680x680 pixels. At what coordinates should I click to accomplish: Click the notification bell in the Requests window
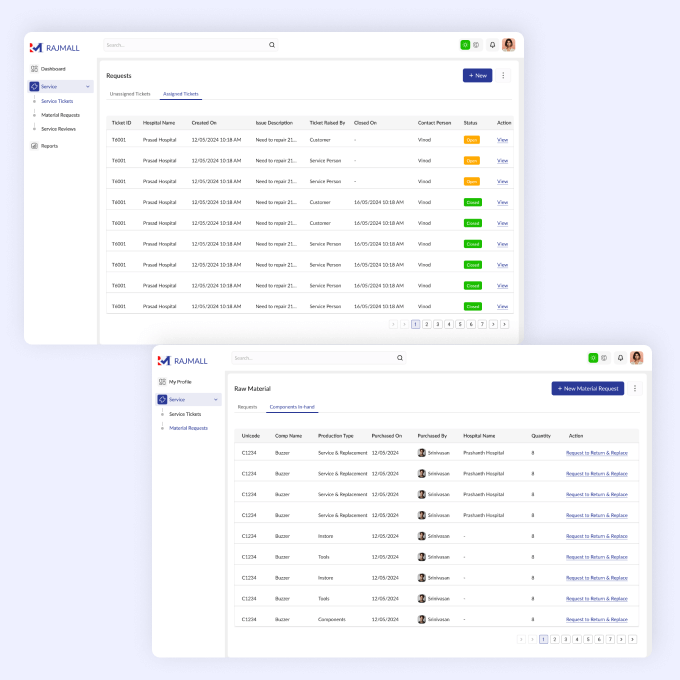pyautogui.click(x=492, y=45)
